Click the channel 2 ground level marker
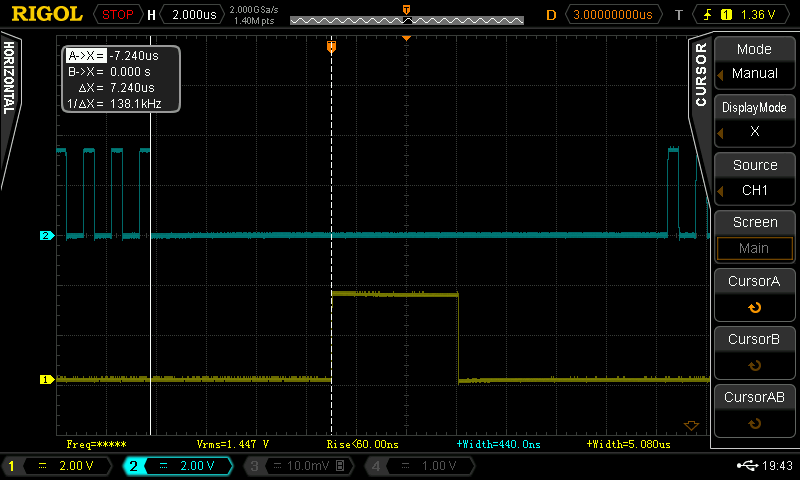The width and height of the screenshot is (800, 480). [x=45, y=236]
